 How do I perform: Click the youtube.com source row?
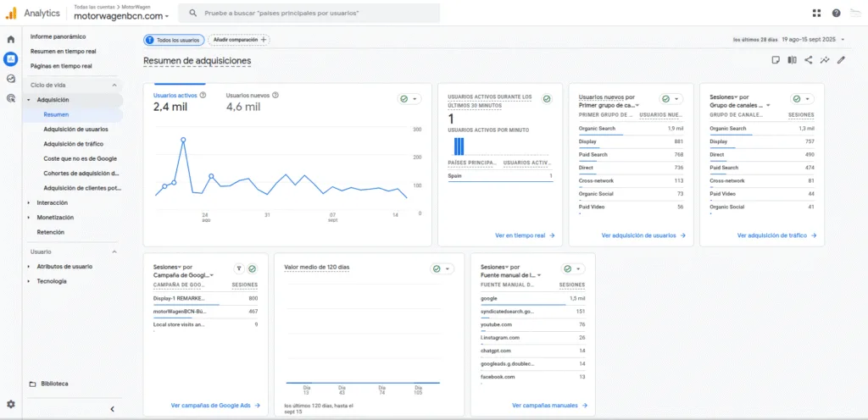(x=533, y=324)
